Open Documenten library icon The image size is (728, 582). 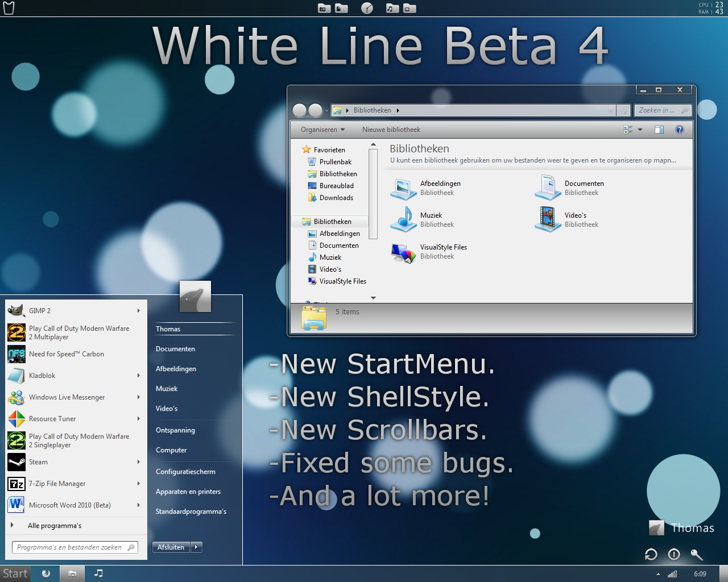[x=548, y=188]
